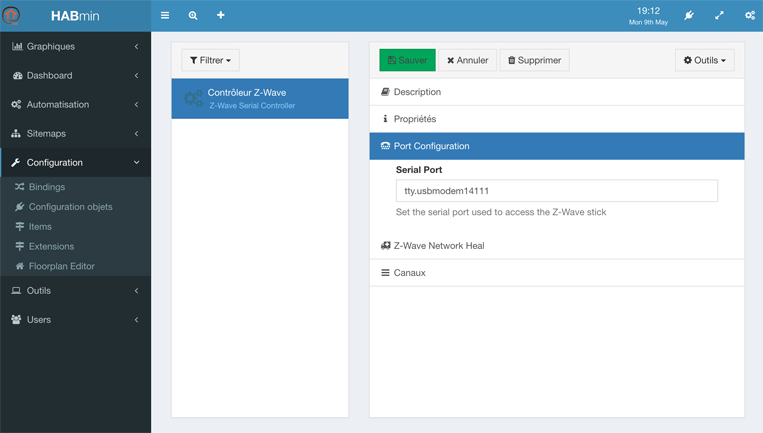763x433 pixels.
Task: Toggle fullscreen with the expand arrows icon
Action: tap(719, 15)
